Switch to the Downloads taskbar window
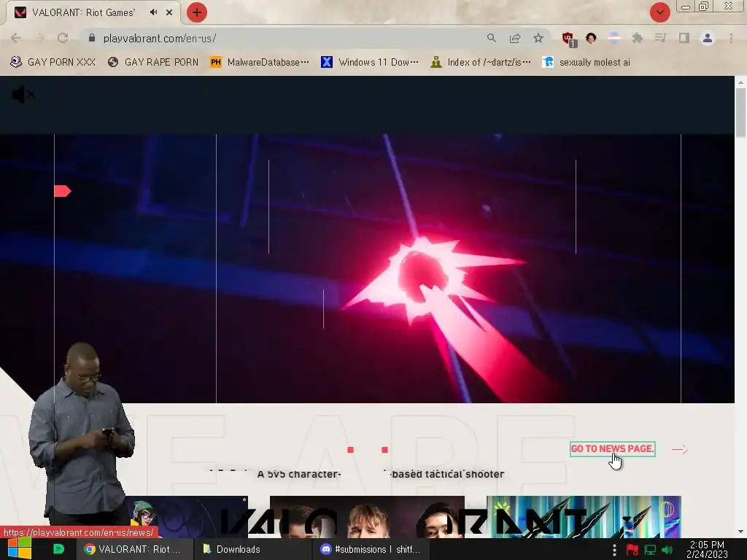 pyautogui.click(x=252, y=549)
